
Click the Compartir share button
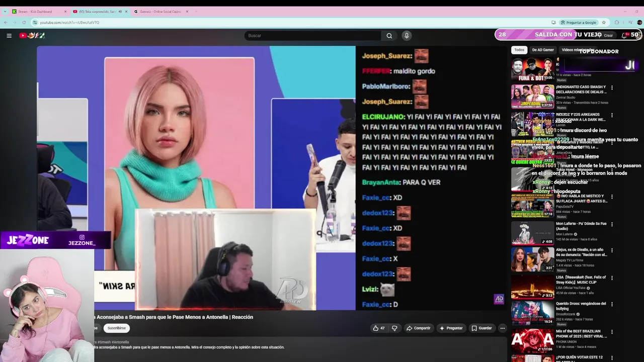[418, 328]
